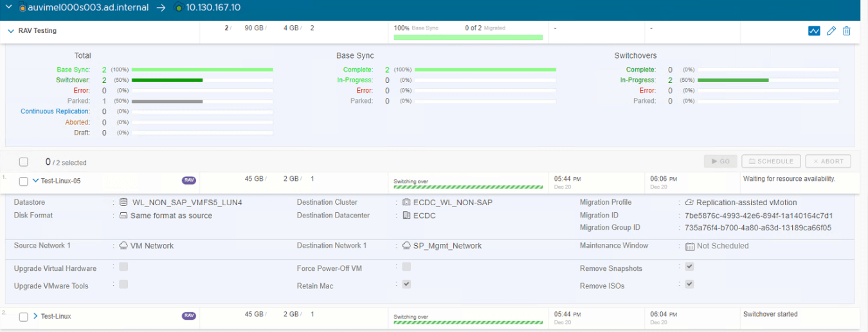This screenshot has height=332, width=868.
Task: Click the datastore icon beside WL_NON_SAP_VMFS5_LUN4
Action: (x=123, y=203)
